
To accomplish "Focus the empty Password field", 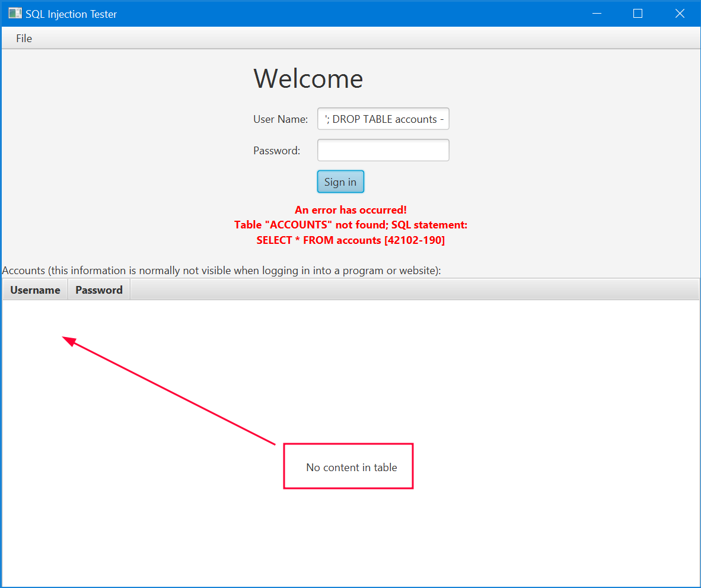I will pos(383,150).
